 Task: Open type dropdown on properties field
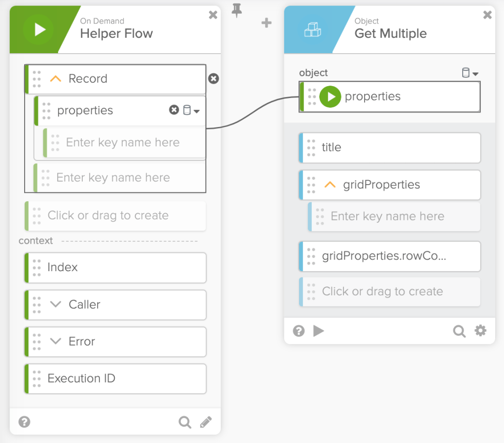pyautogui.click(x=191, y=110)
